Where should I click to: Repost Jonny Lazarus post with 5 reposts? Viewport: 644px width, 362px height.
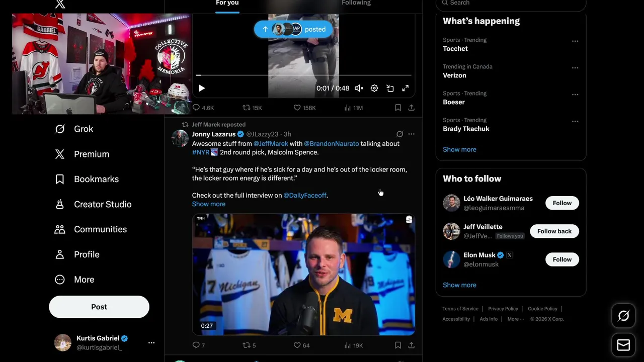(249, 345)
